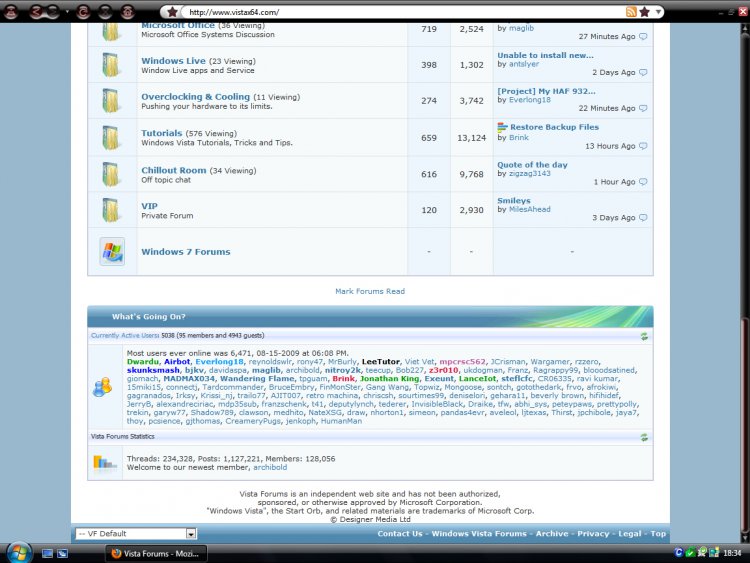750x563 pixels.
Task: Click the browser back button
Action: pyautogui.click(x=37, y=12)
